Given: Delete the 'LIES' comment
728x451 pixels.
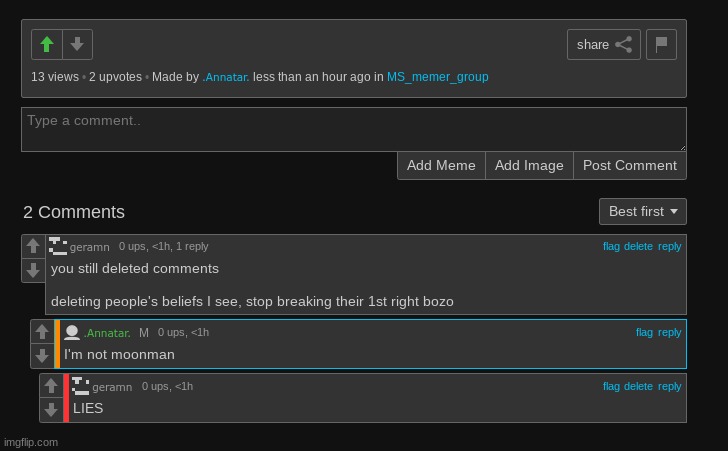Looking at the screenshot, I should coord(638,386).
